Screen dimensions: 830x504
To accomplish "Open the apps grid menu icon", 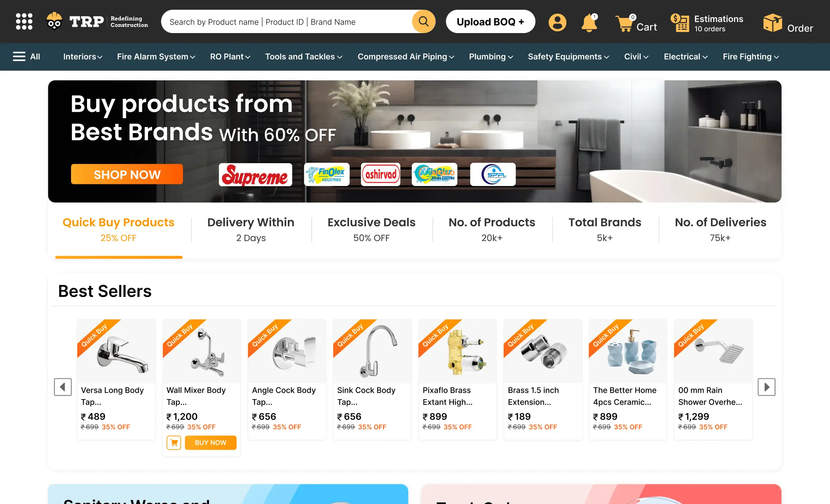I will (x=24, y=22).
